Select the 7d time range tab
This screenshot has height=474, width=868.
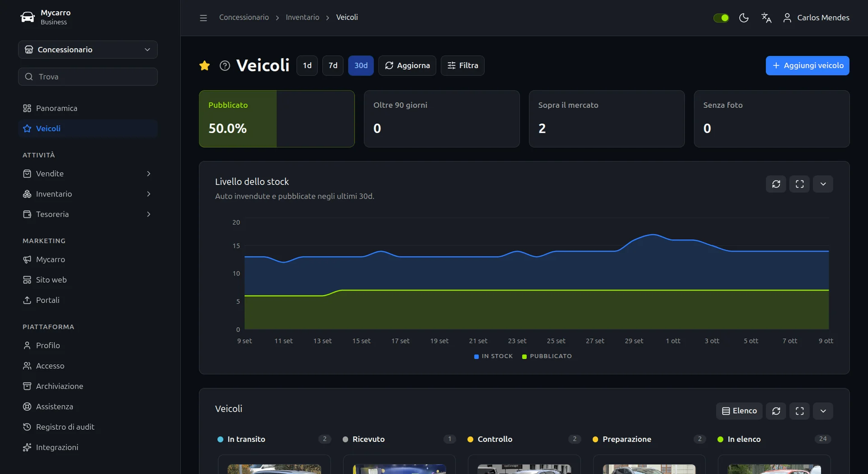(333, 66)
